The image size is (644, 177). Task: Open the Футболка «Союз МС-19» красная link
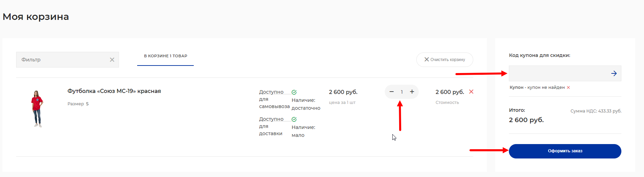click(x=114, y=91)
